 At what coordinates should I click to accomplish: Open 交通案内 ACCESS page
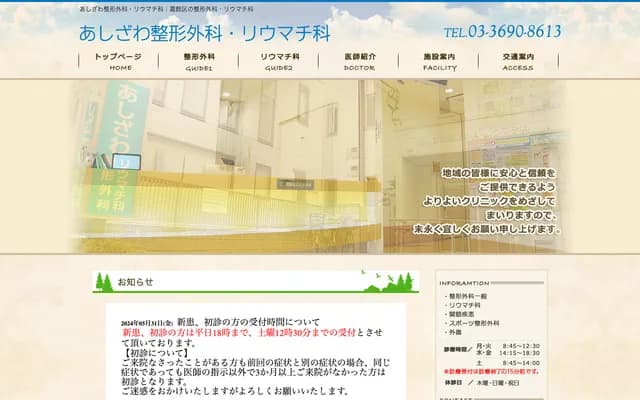point(518,62)
